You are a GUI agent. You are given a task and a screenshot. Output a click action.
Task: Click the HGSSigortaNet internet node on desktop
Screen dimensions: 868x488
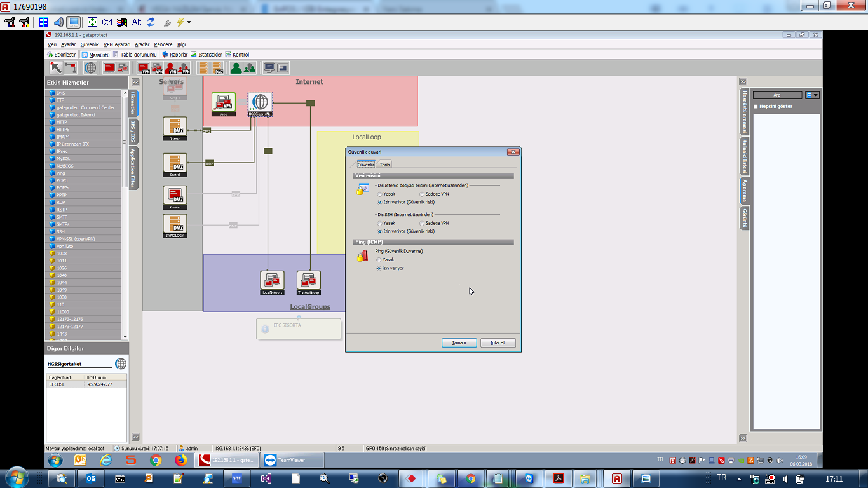(260, 104)
